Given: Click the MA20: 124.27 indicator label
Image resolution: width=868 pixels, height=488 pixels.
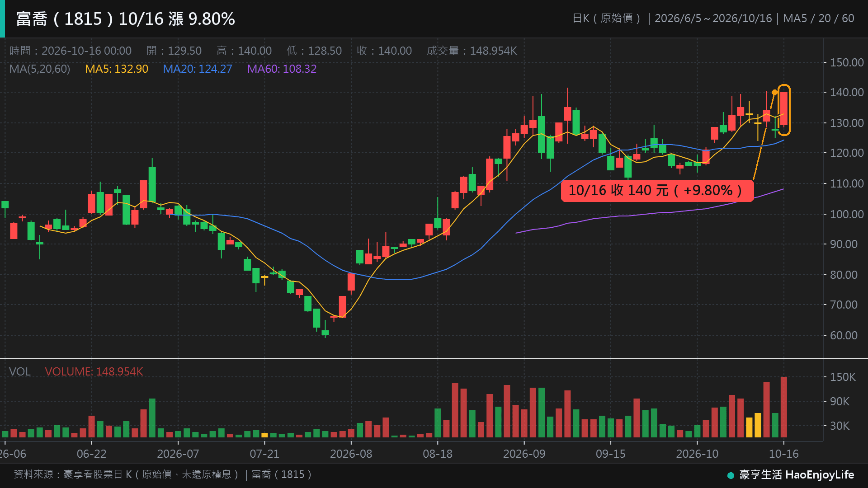Looking at the screenshot, I should pos(198,69).
